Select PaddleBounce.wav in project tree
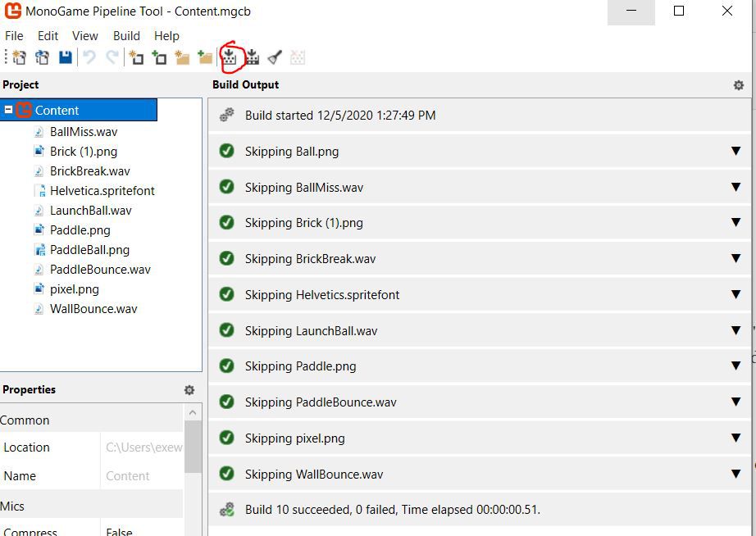Image resolution: width=756 pixels, height=536 pixels. (100, 270)
